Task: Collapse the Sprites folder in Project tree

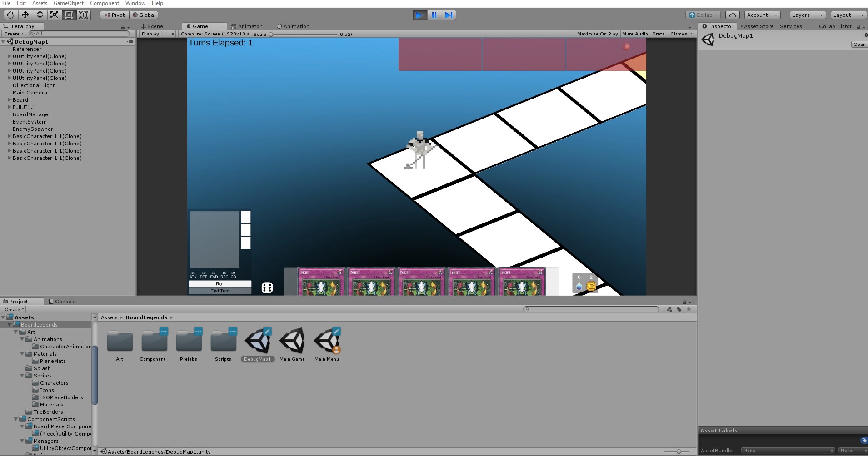Action: point(22,376)
